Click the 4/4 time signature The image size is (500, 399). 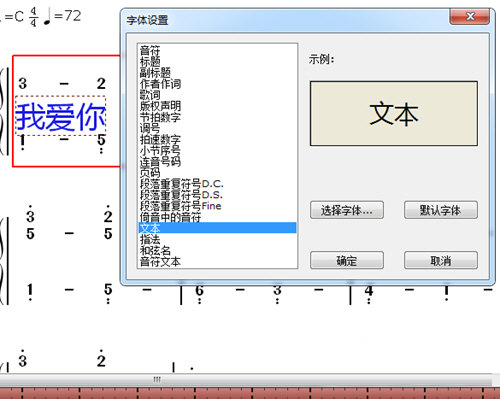(x=33, y=17)
